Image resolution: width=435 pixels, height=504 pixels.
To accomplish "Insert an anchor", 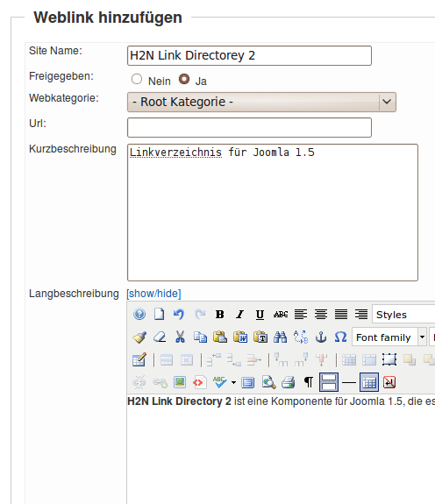I will [321, 337].
